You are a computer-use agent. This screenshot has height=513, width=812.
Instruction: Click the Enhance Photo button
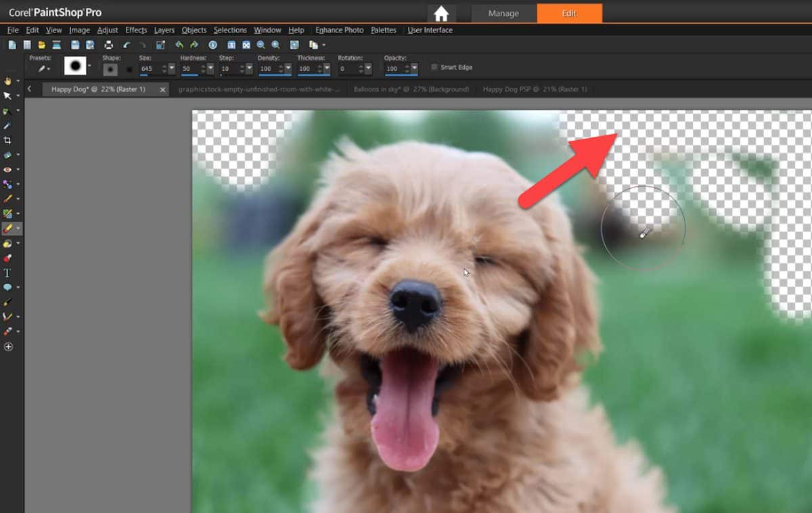(340, 30)
